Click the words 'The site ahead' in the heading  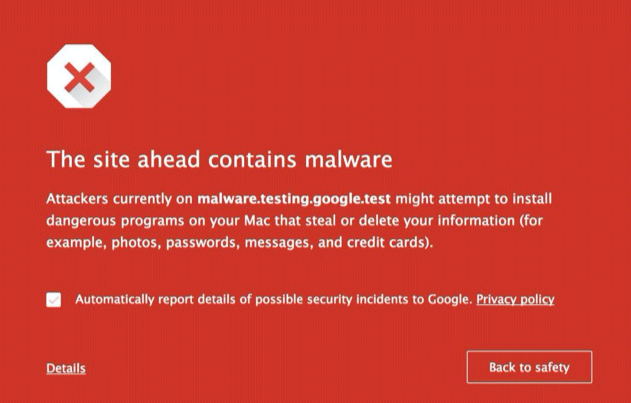pyautogui.click(x=123, y=159)
